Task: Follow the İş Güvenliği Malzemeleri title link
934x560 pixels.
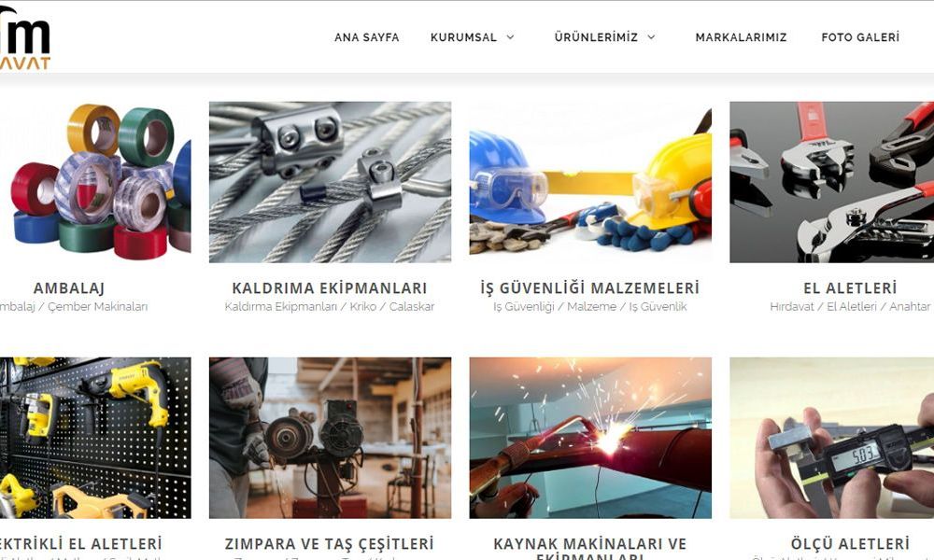Action: (x=590, y=288)
